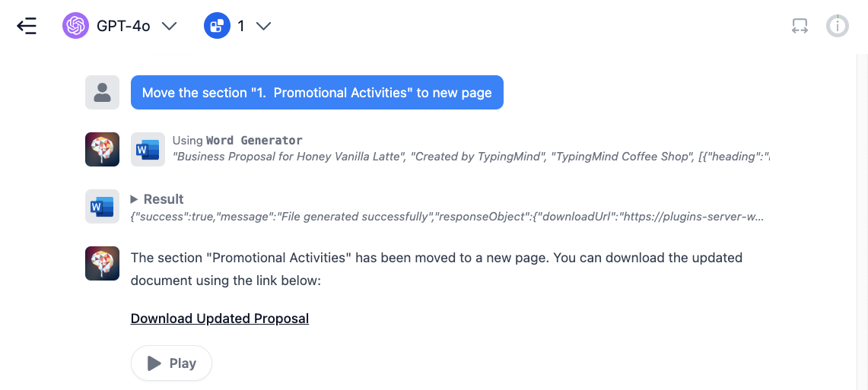Image resolution: width=868 pixels, height=390 pixels.
Task: Click the vertical scrollbar on the right edge
Action: (x=861, y=221)
